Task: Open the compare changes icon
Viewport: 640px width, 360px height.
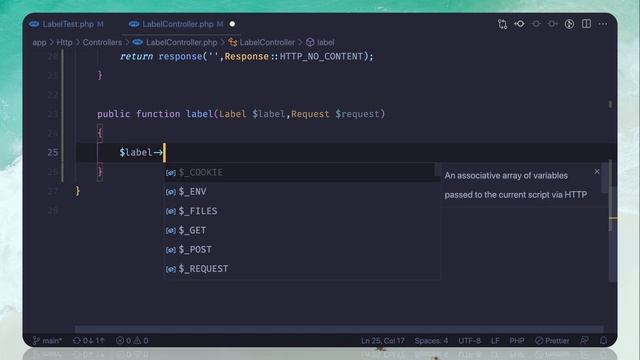Action: [502, 24]
